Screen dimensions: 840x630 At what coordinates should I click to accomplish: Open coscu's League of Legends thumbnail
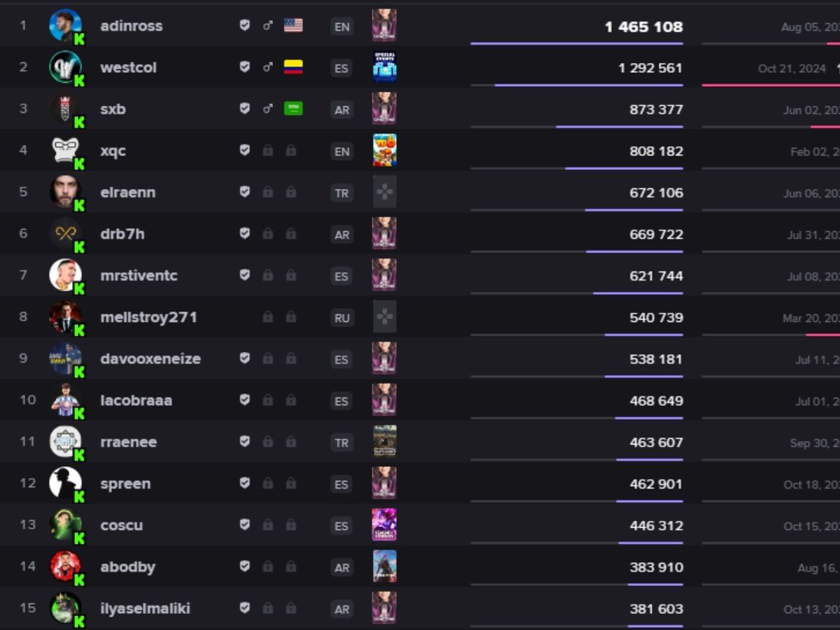pos(384,525)
